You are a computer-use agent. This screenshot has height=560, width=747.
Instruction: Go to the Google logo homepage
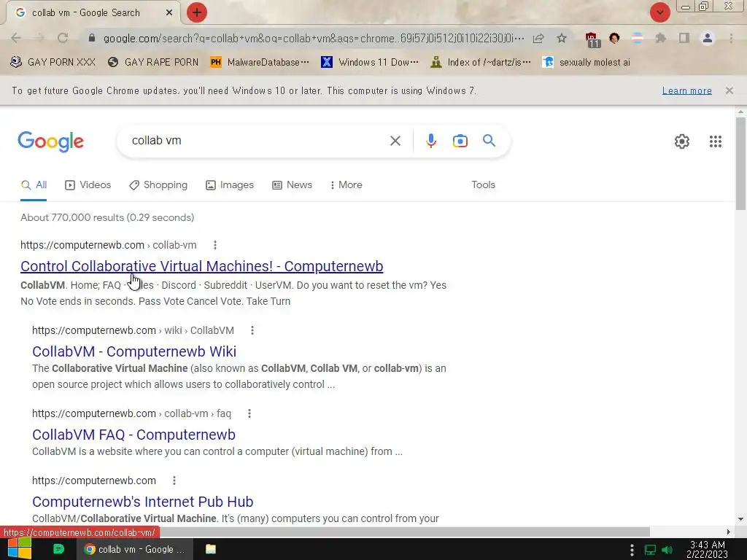(50, 141)
